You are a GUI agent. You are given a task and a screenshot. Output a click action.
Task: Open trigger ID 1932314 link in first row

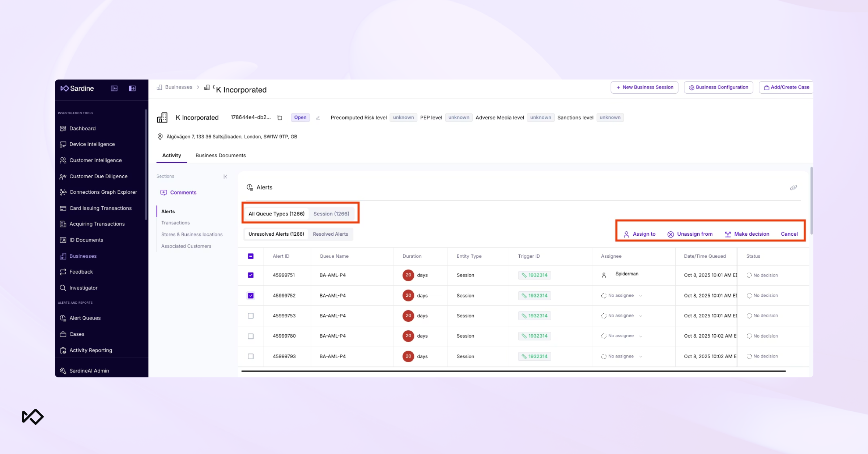pyautogui.click(x=535, y=275)
